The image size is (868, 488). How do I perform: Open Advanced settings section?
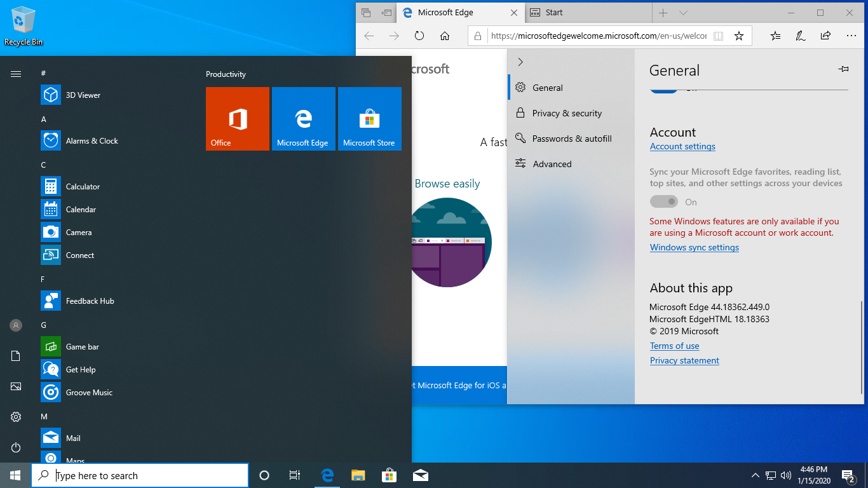[x=571, y=164]
